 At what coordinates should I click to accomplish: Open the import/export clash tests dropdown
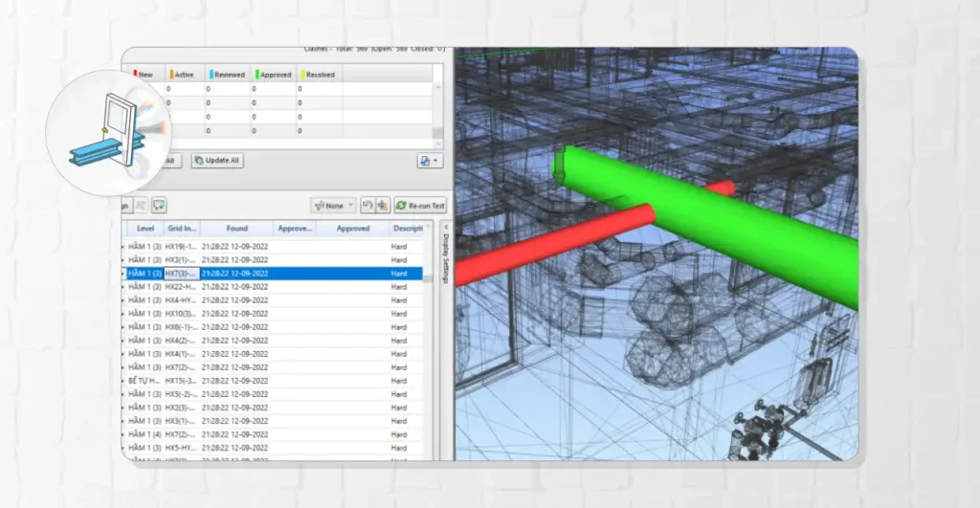(x=430, y=161)
